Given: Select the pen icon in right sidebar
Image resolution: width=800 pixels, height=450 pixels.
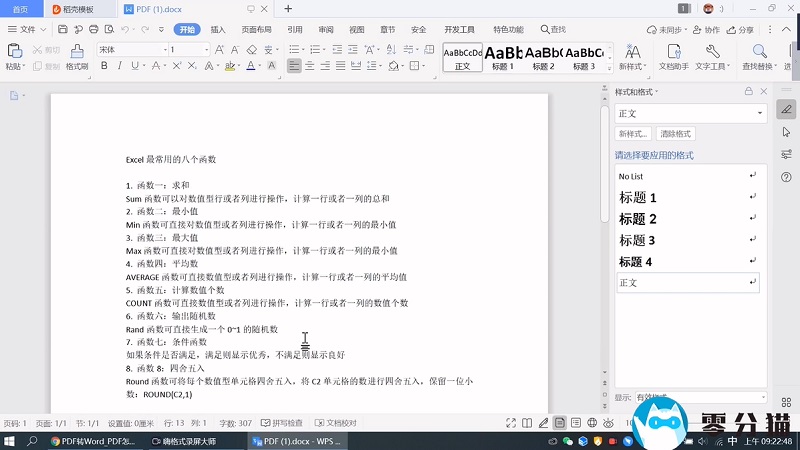Looking at the screenshot, I should pos(787,109).
